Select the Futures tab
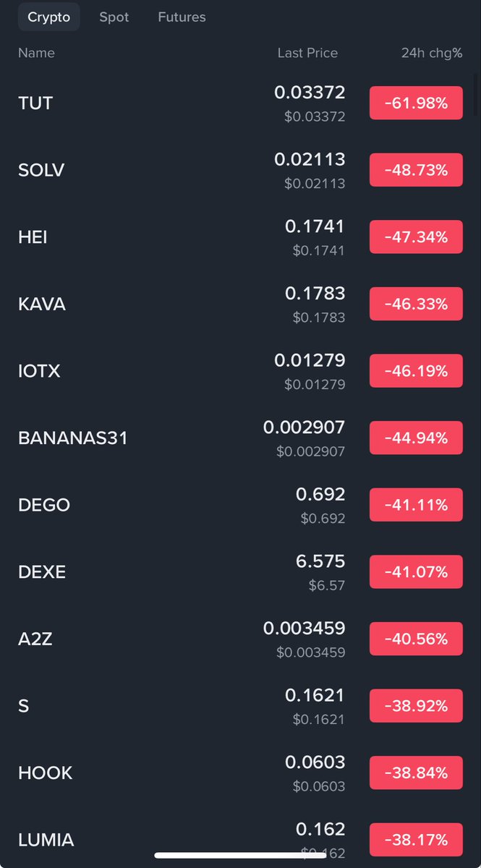Screen dimensions: 481x868 click(182, 17)
